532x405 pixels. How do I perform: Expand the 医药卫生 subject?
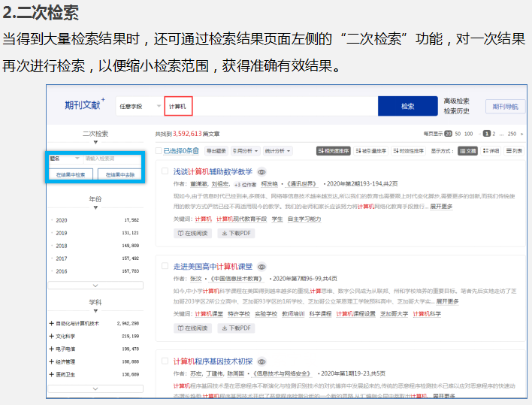52,374
